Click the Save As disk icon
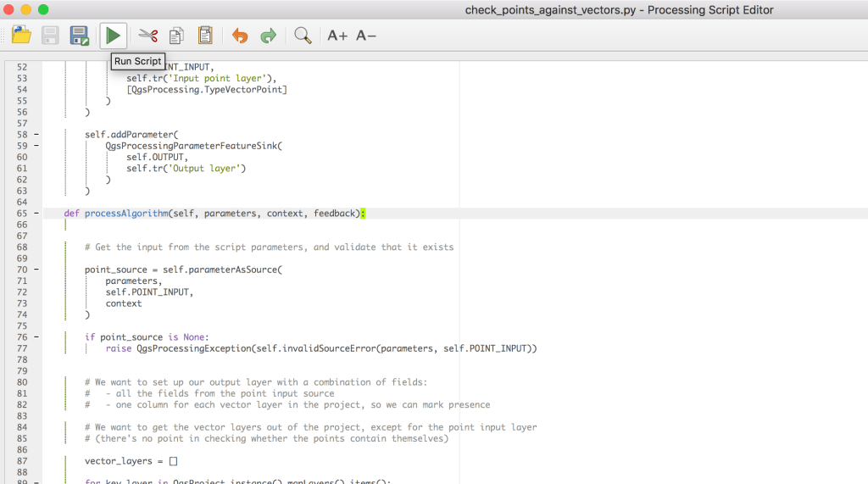Screen dimensions: 868x484 coord(80,36)
